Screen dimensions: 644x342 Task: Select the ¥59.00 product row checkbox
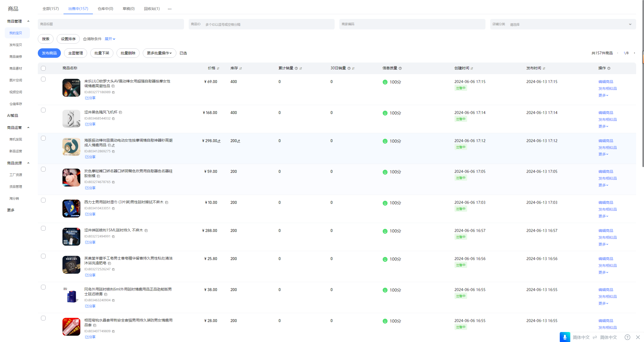(x=43, y=169)
